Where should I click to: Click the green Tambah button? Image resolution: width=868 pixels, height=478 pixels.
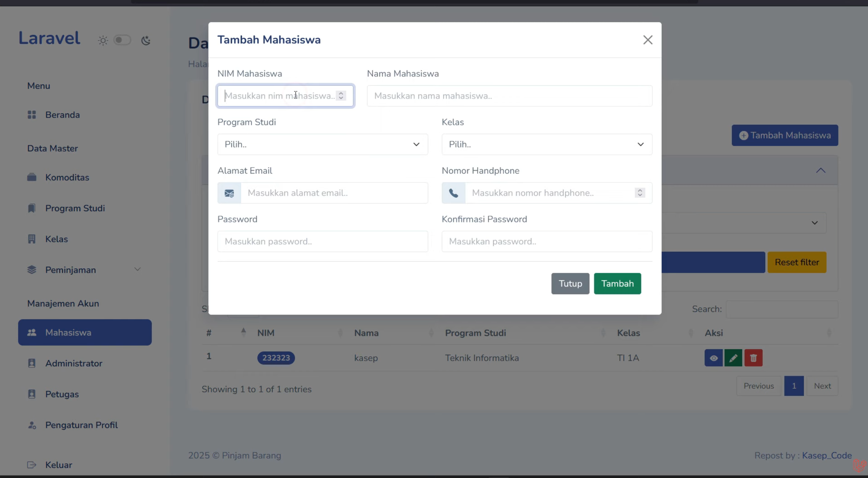click(617, 284)
